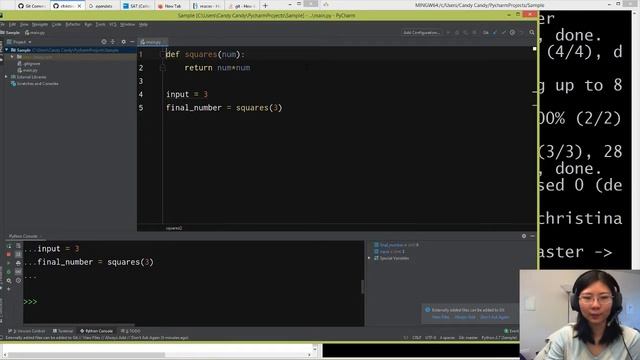
Task: Open the Tools menu
Action: [100, 24]
